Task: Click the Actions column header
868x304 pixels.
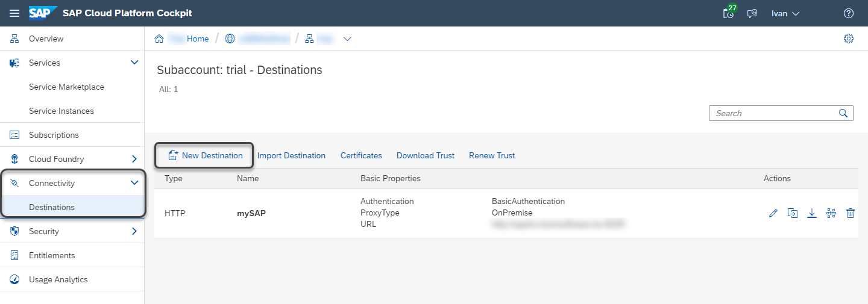Action: (777, 178)
